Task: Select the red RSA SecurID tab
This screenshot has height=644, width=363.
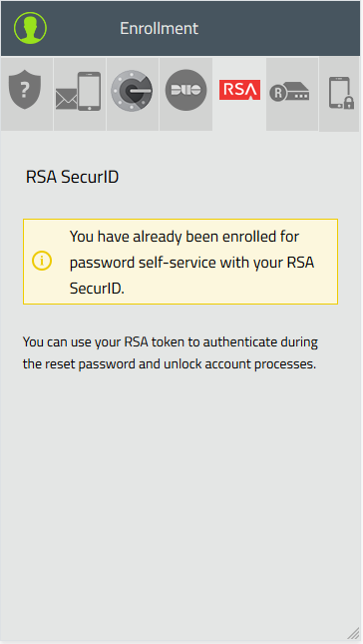Action: 239,94
